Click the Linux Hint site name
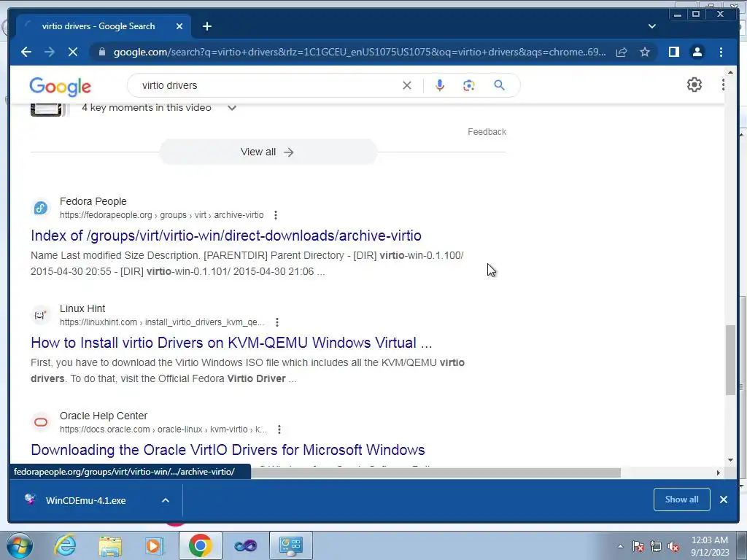Viewport: 747px width, 560px height. pyautogui.click(x=82, y=308)
